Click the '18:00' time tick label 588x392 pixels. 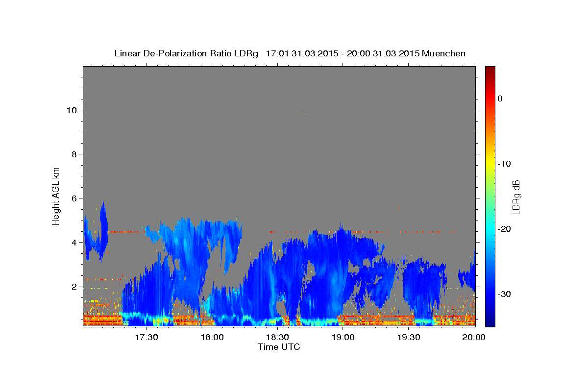212,337
